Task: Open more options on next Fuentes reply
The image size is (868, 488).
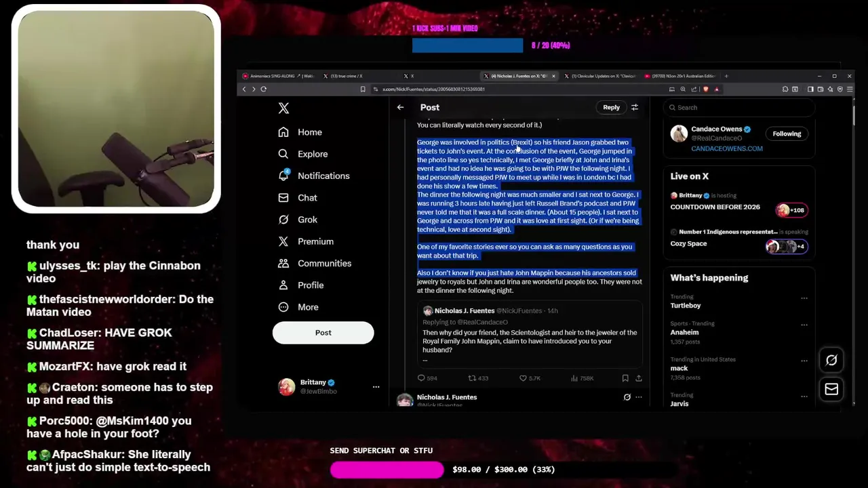Action: coord(638,397)
